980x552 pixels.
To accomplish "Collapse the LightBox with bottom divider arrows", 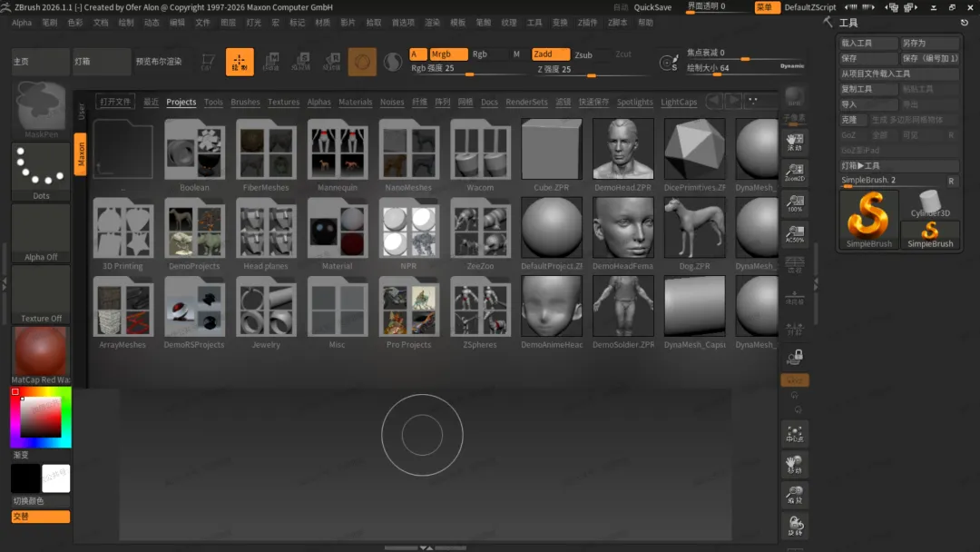I will [x=426, y=547].
